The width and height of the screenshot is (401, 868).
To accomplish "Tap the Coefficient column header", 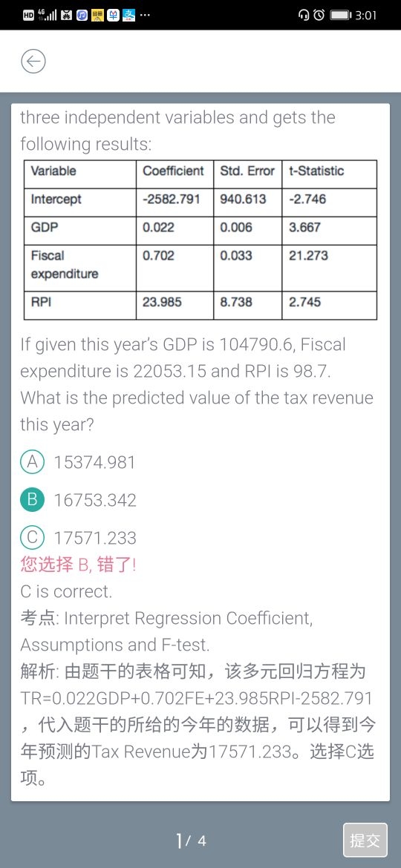I will pyautogui.click(x=173, y=171).
